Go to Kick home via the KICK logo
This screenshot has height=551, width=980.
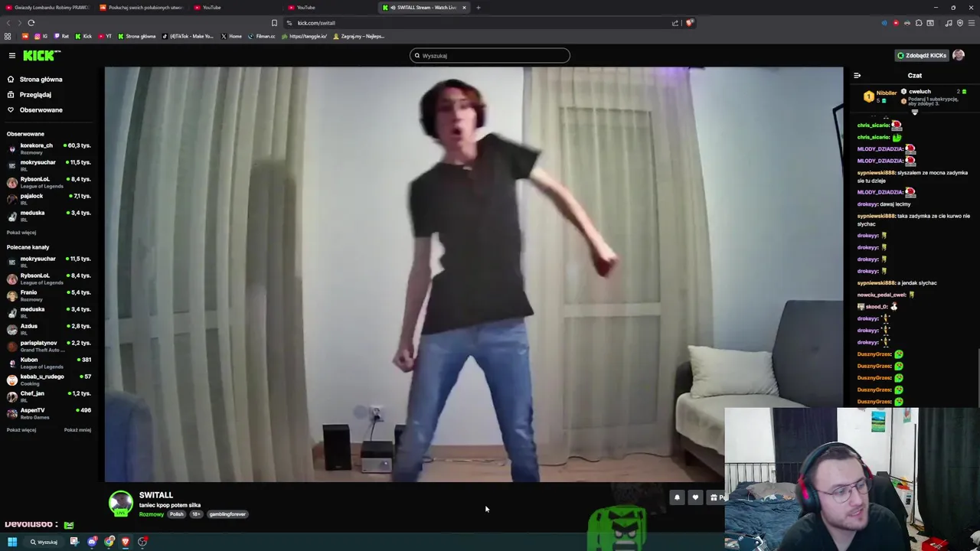click(41, 55)
